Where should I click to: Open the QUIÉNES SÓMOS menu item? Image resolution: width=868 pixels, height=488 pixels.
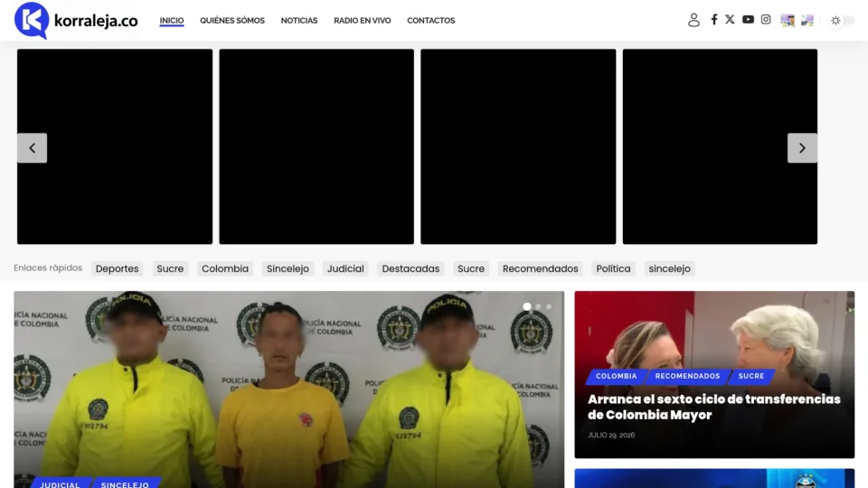pos(232,21)
